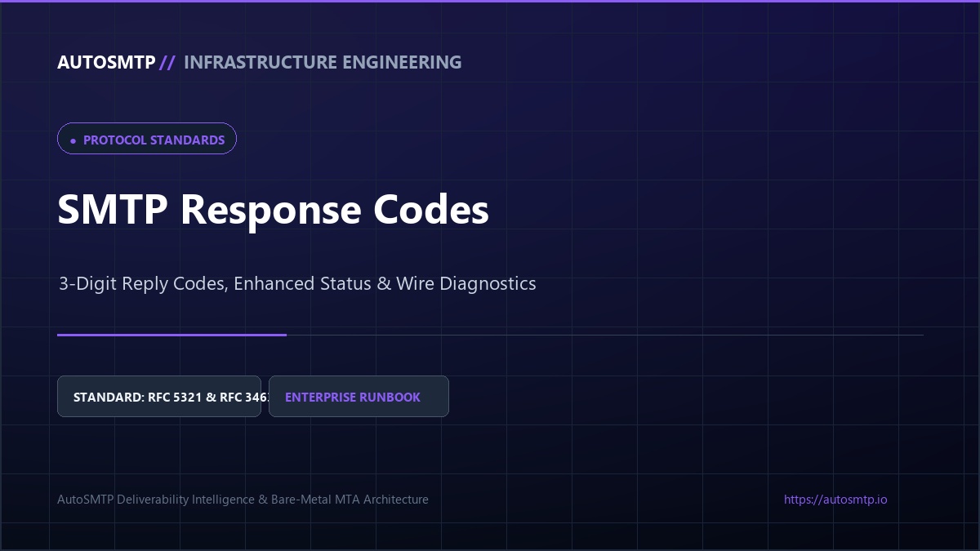Click the SMTP Response Codes title

[274, 210]
